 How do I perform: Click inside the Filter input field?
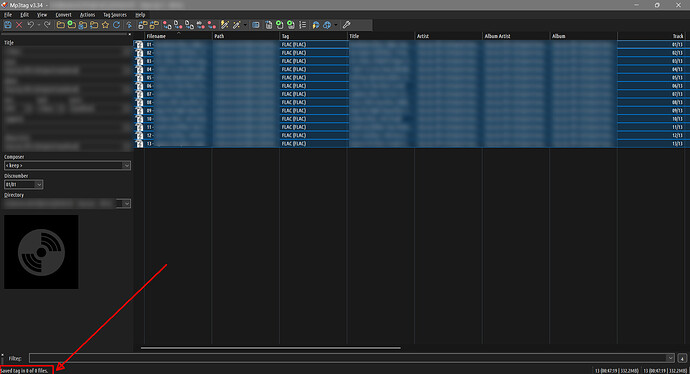[x=348, y=358]
